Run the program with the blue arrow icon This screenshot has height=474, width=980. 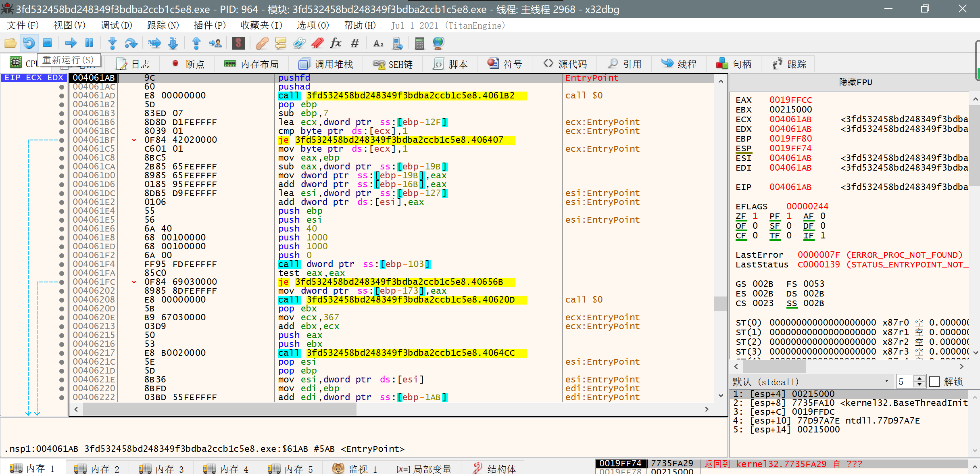(x=71, y=43)
